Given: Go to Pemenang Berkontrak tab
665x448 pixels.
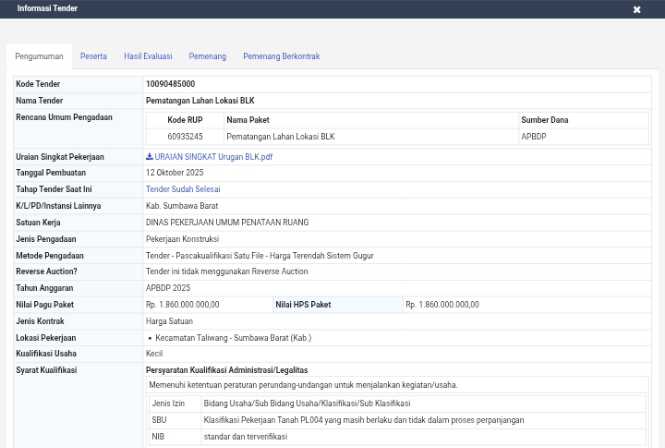Looking at the screenshot, I should point(281,56).
